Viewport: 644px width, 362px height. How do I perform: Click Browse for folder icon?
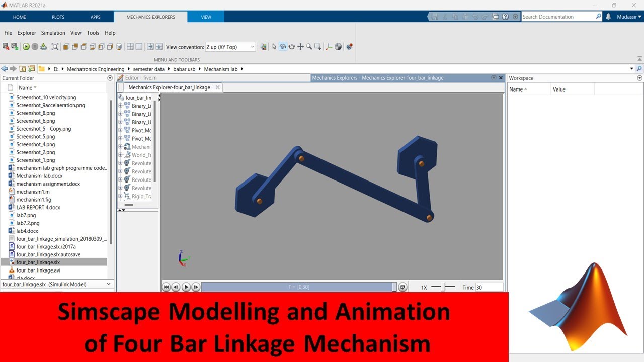31,69
